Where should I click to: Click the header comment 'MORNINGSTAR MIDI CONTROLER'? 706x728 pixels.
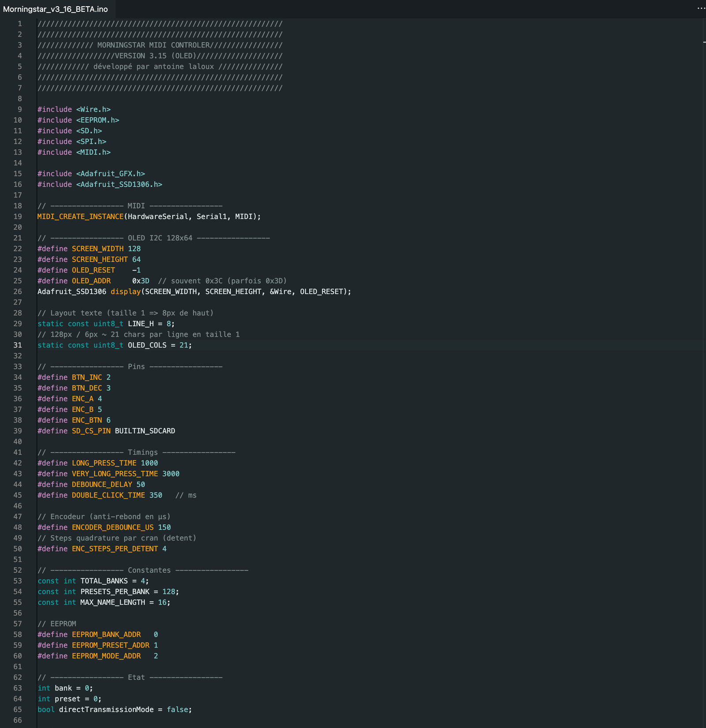pos(154,45)
